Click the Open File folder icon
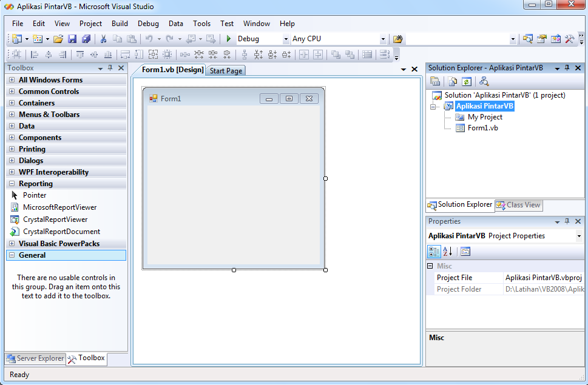The width and height of the screenshot is (588, 385). 58,39
